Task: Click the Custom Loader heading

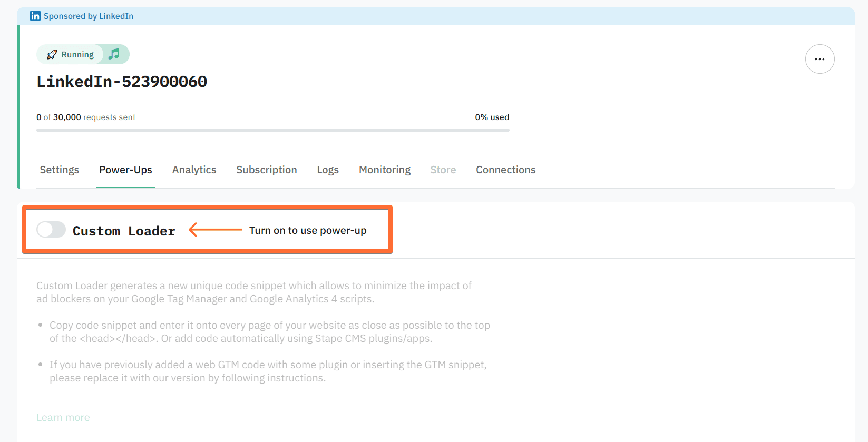Action: click(x=124, y=231)
